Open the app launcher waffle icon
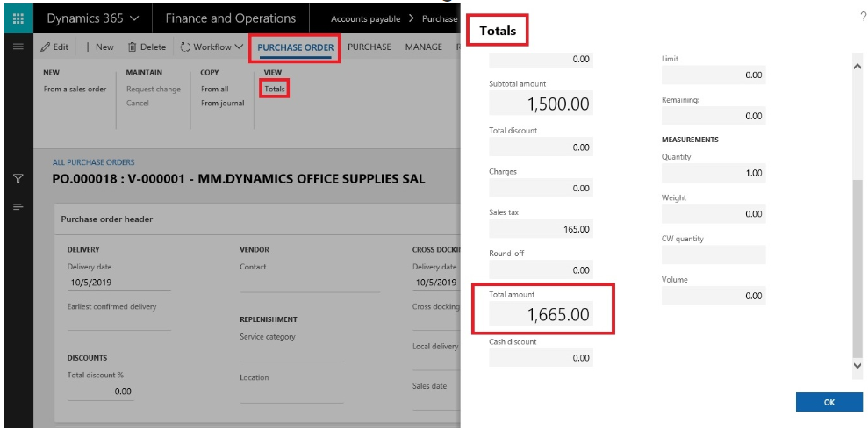This screenshot has height=430, width=868. click(18, 18)
